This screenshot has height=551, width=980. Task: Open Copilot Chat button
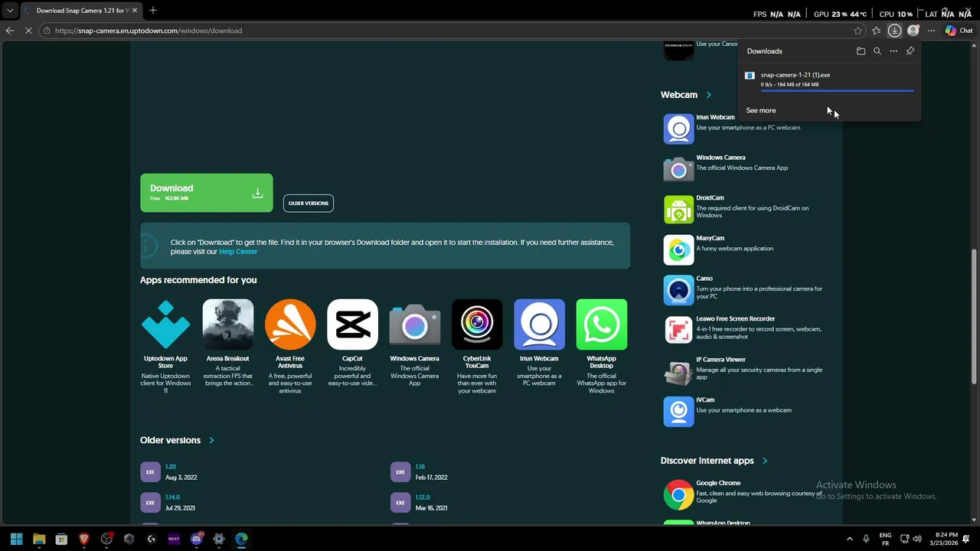point(959,31)
